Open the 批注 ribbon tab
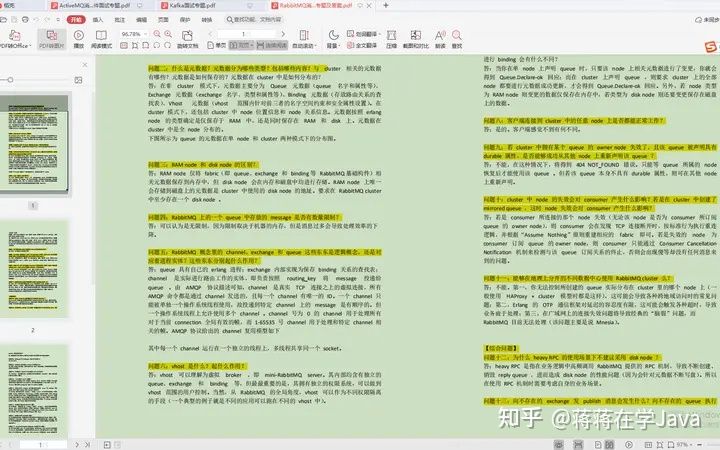720x450 pixels. pyautogui.click(x=119, y=20)
